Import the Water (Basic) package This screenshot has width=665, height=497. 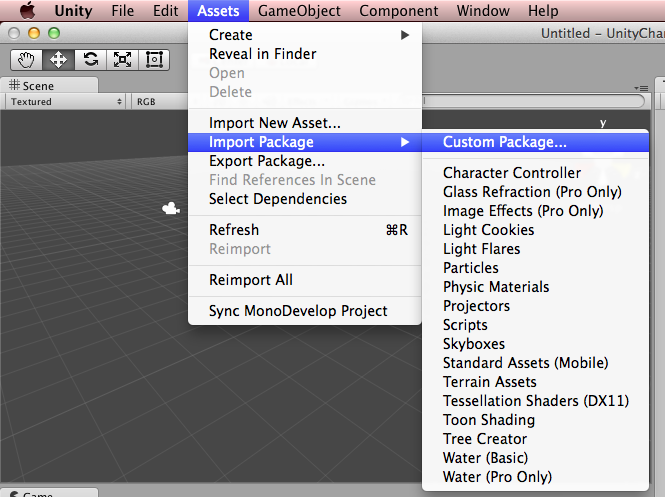click(535, 458)
